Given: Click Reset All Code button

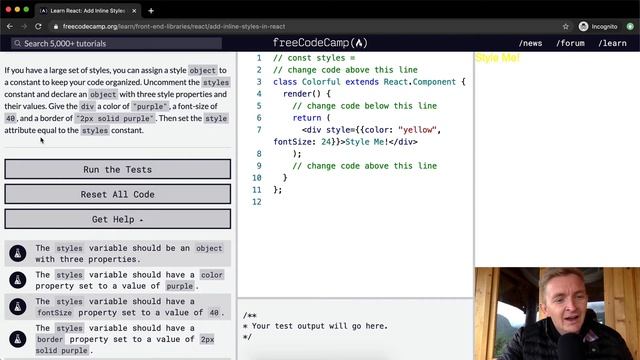Looking at the screenshot, I should point(118,194).
